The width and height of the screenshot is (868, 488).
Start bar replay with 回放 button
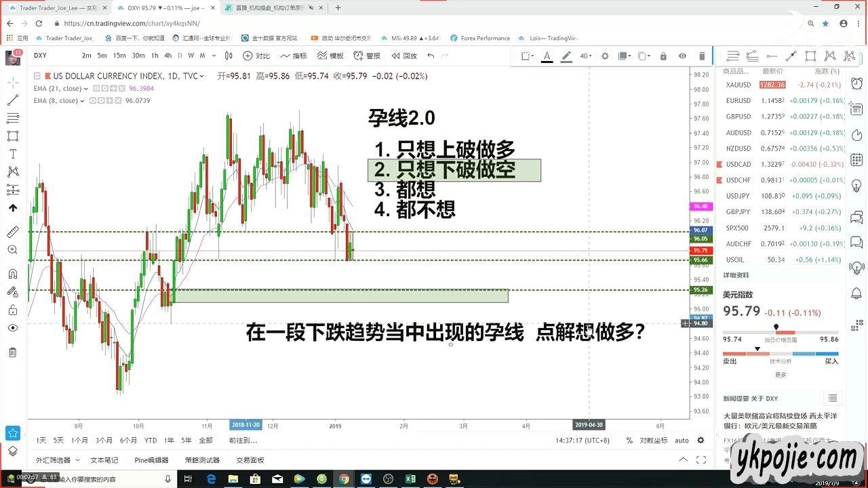tap(404, 56)
